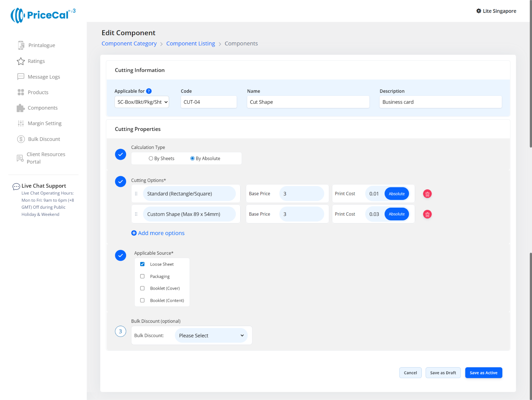
Task: Open the Applicable for dropdown
Action: click(142, 102)
